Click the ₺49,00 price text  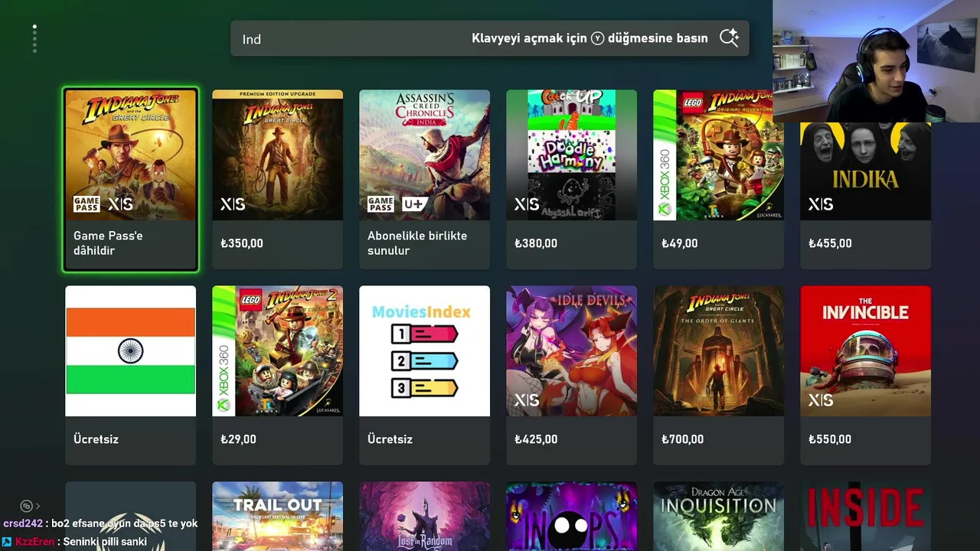(680, 243)
